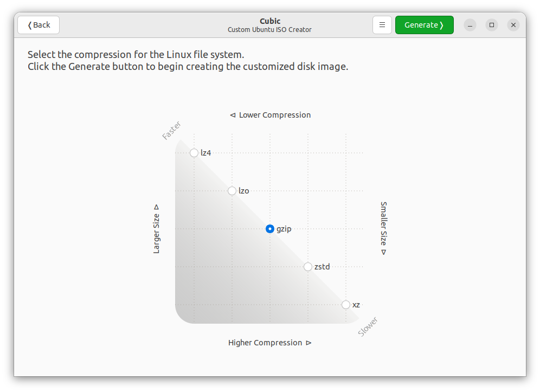Click the Smaller Size vertical label
Viewport: 540px width, 392px height.
coord(383,229)
